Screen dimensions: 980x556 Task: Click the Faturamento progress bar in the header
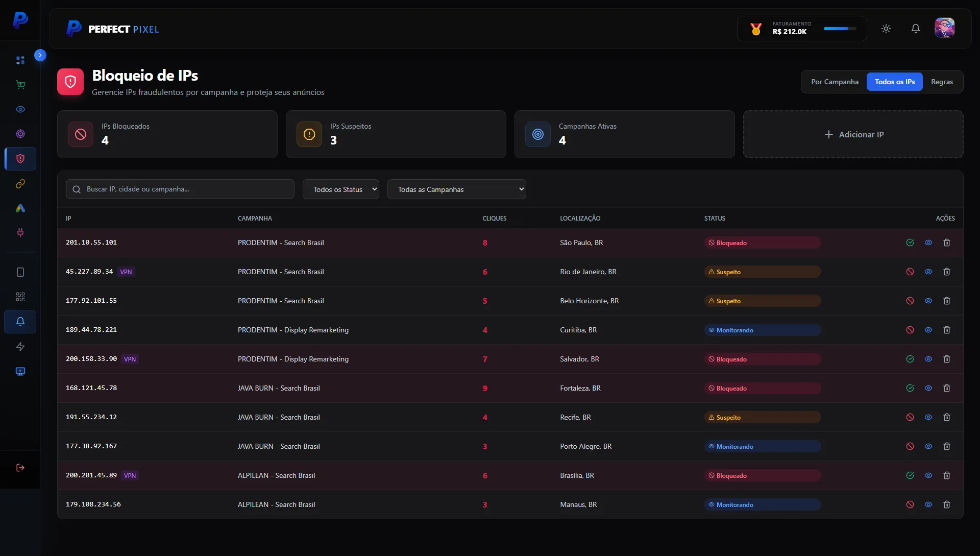(x=840, y=29)
